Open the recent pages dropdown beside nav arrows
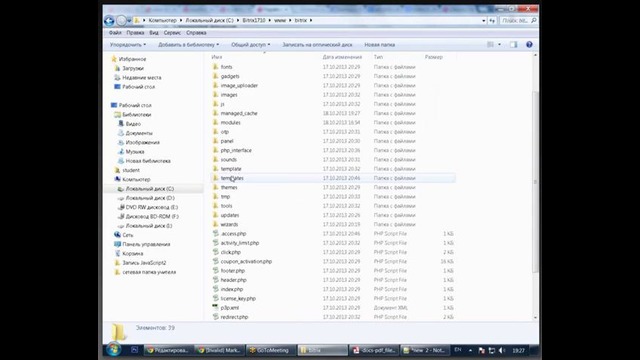Screen dimensions: 640x360 (x=129, y=20)
